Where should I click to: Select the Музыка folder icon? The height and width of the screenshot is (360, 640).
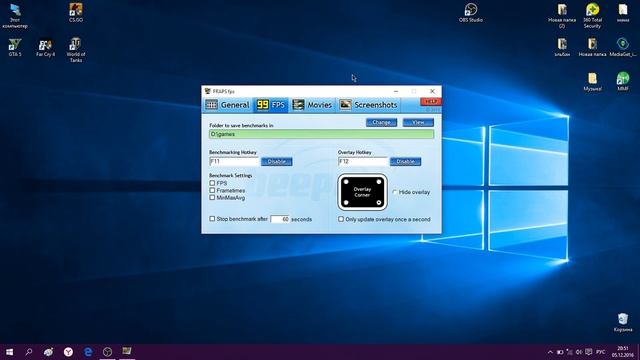click(592, 82)
